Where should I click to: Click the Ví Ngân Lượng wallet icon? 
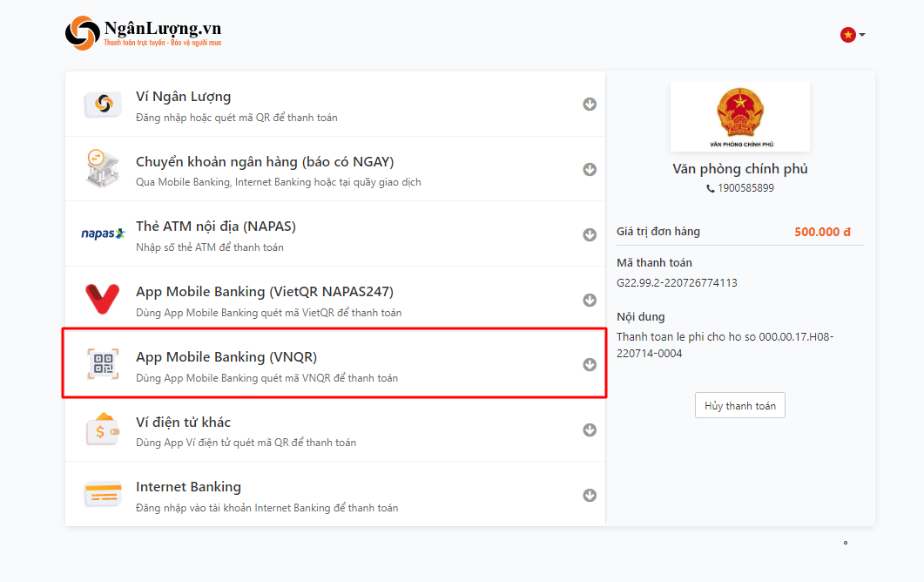(x=103, y=105)
